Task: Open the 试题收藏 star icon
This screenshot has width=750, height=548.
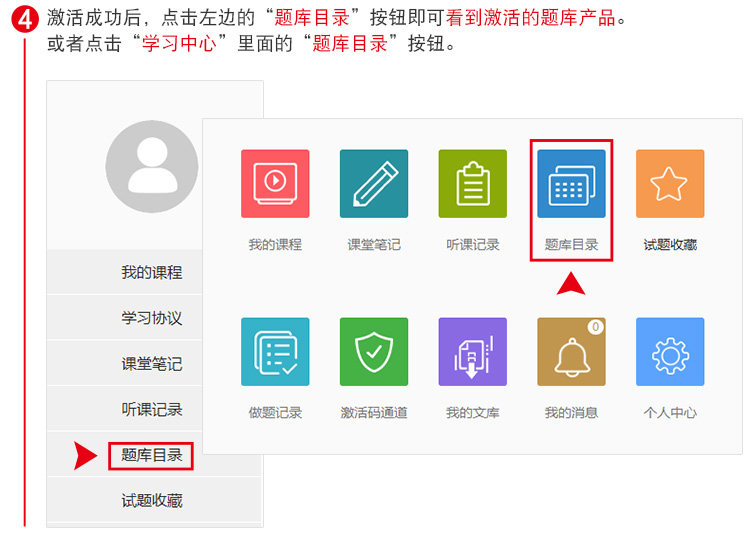Action: click(x=670, y=184)
